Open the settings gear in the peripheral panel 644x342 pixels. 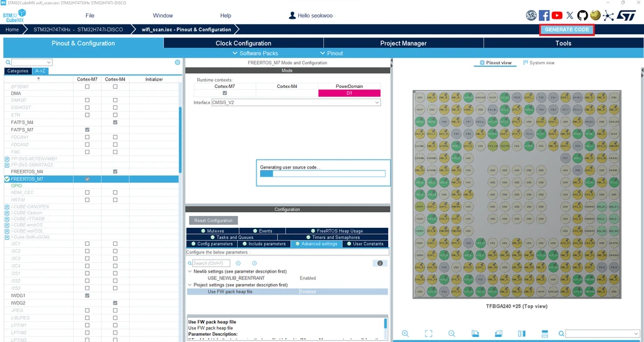(177, 62)
